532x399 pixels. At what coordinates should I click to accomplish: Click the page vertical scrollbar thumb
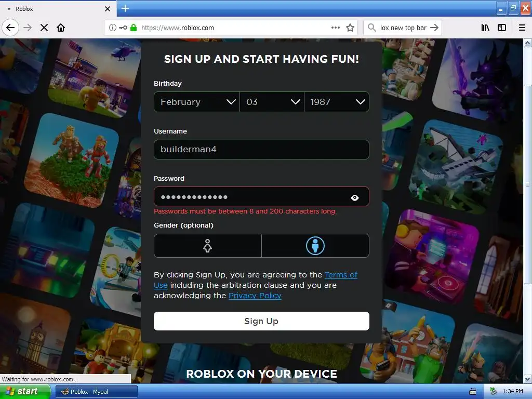click(x=528, y=184)
